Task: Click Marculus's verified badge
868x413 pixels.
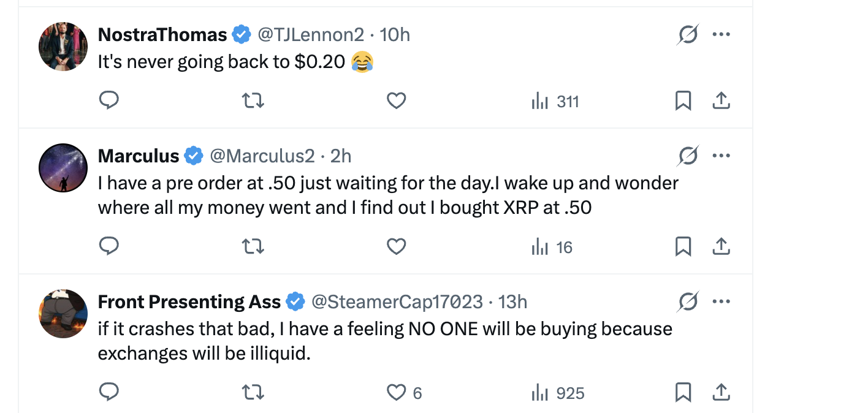Action: tap(194, 156)
